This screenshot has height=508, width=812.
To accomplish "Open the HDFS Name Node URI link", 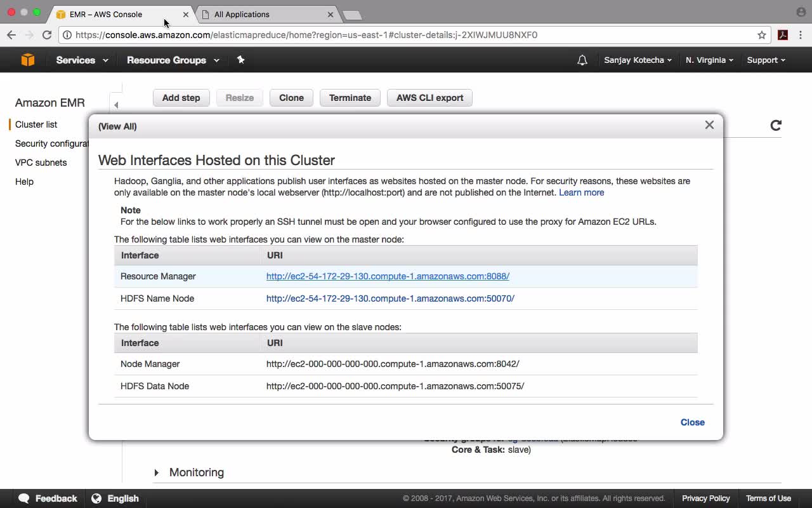I will (390, 298).
